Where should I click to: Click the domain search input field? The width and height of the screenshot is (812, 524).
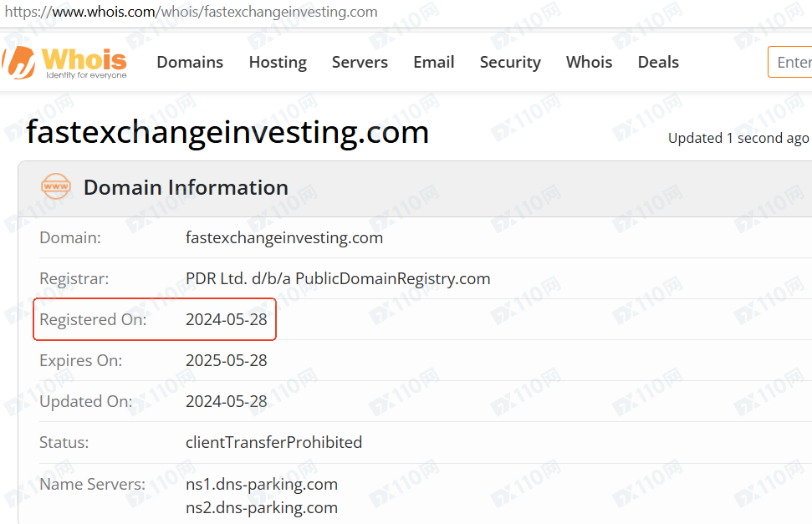click(793, 62)
